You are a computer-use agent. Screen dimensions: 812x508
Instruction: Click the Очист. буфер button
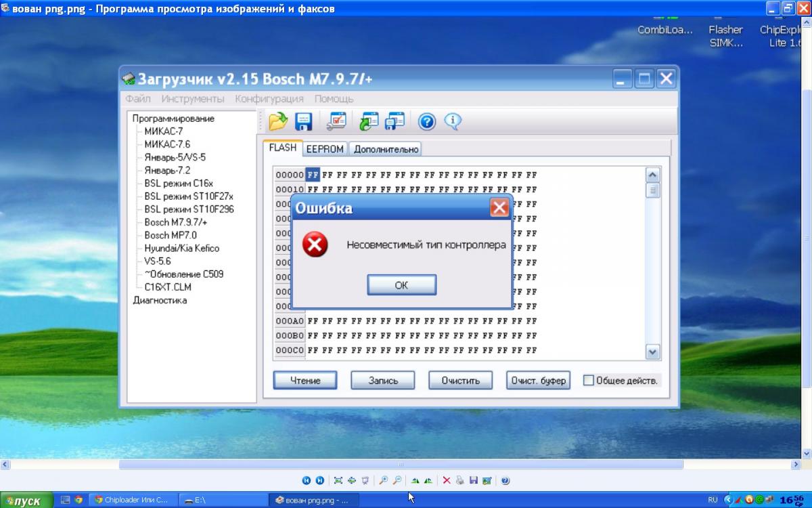pyautogui.click(x=539, y=380)
